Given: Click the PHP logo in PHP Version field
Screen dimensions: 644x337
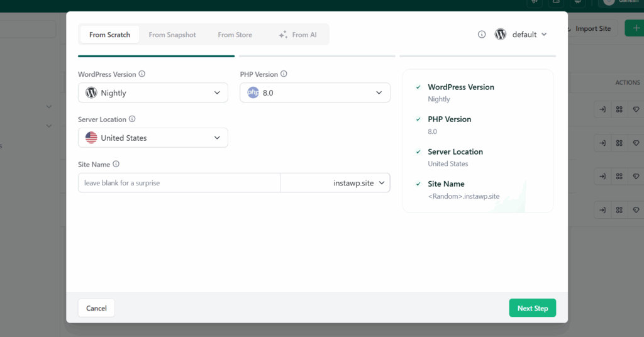Looking at the screenshot, I should pyautogui.click(x=253, y=93).
